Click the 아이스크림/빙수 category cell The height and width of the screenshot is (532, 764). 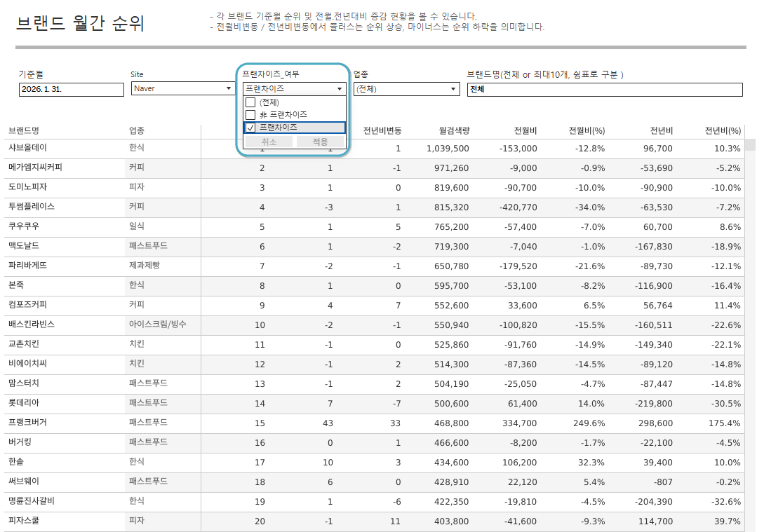[x=157, y=325]
